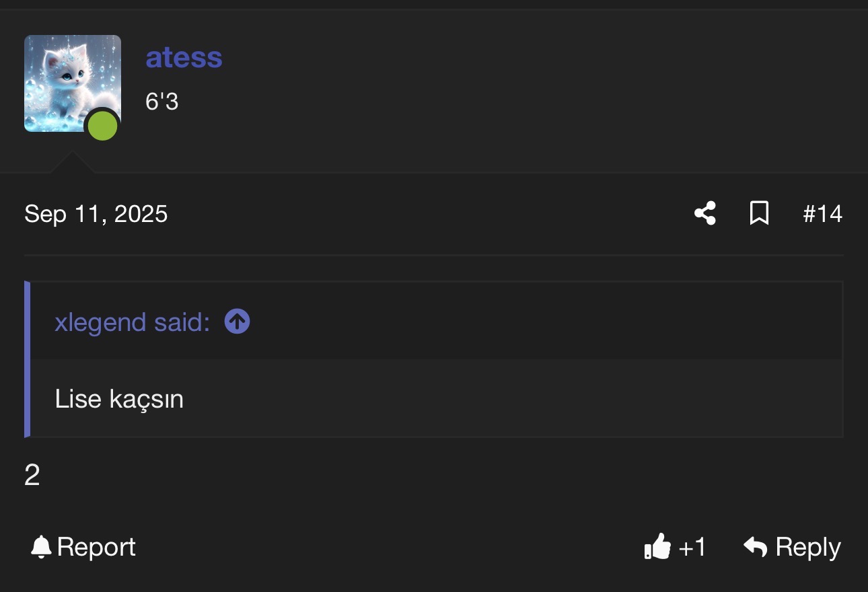Bookmark this post using the bookmark icon

tap(760, 214)
